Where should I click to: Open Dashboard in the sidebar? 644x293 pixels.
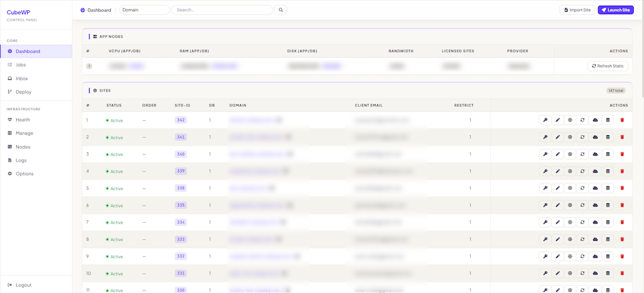click(x=36, y=52)
